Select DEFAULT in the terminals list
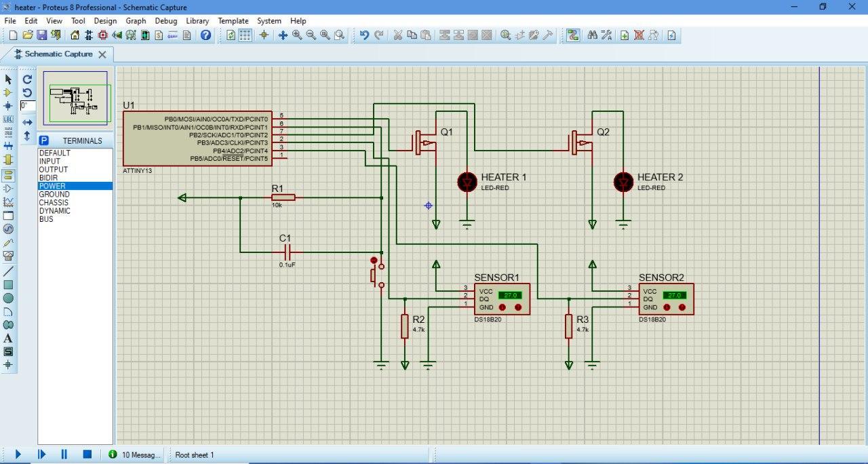The width and height of the screenshot is (868, 464). pyautogui.click(x=75, y=153)
